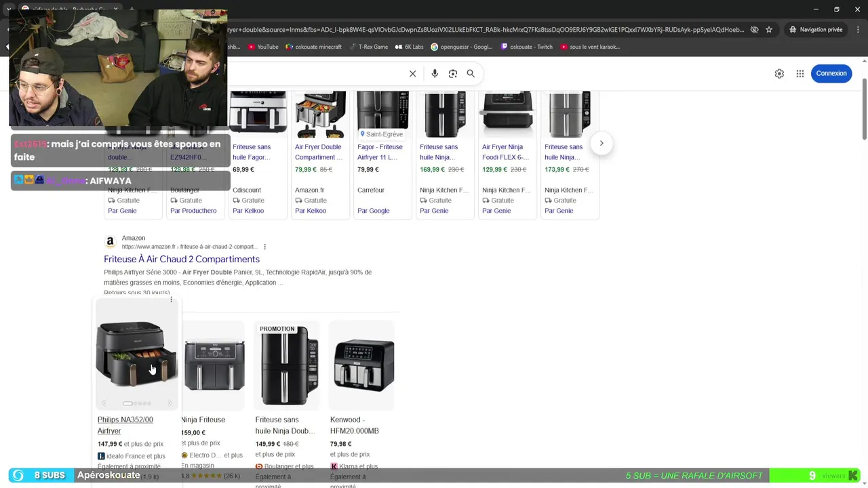Open Philips NA352/00 Airfryer product link

pyautogui.click(x=125, y=425)
